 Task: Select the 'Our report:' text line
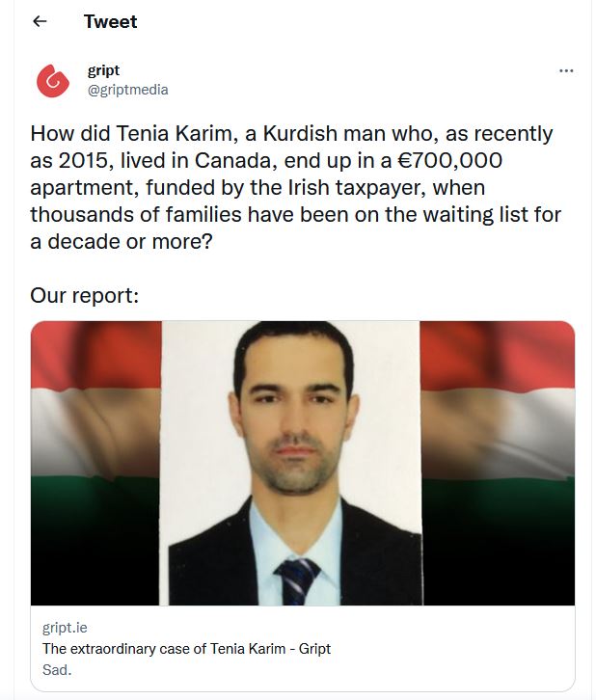coord(85,295)
